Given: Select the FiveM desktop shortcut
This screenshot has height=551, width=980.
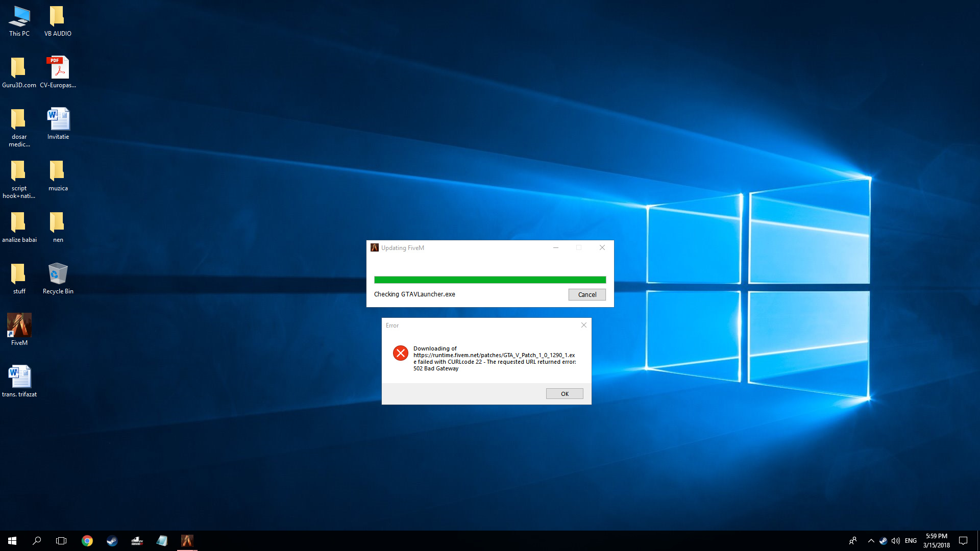Looking at the screenshot, I should coord(19,330).
